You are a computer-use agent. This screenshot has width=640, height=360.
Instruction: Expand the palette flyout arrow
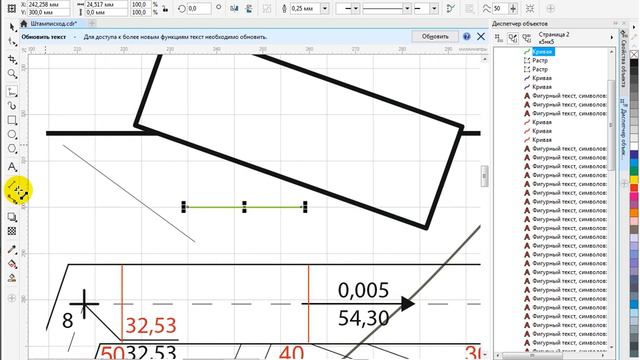click(634, 27)
